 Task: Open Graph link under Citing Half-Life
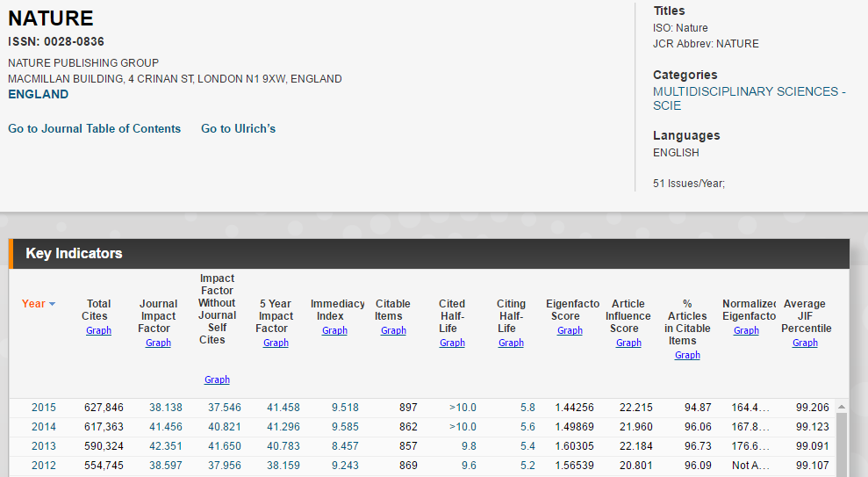[x=511, y=343]
